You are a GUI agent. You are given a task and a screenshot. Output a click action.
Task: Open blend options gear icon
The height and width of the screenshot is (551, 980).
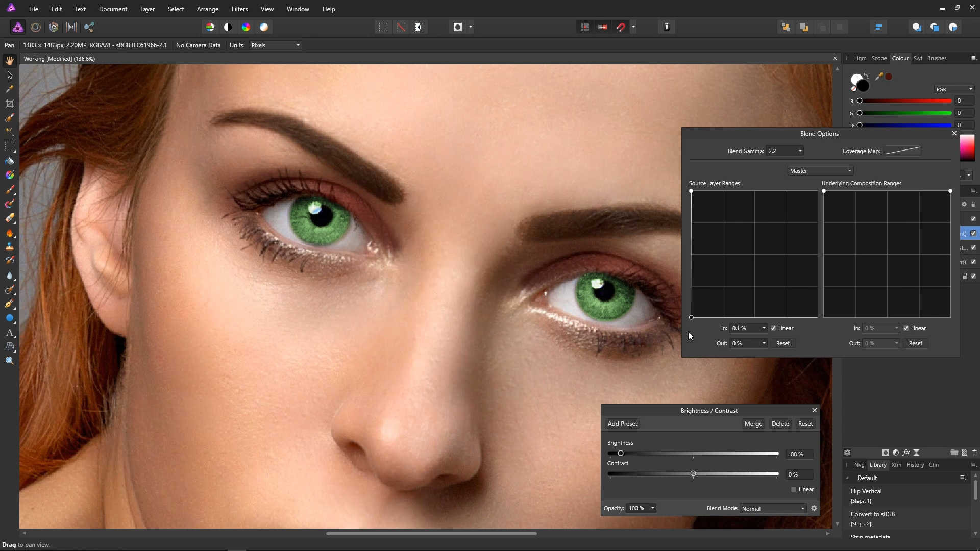click(814, 508)
